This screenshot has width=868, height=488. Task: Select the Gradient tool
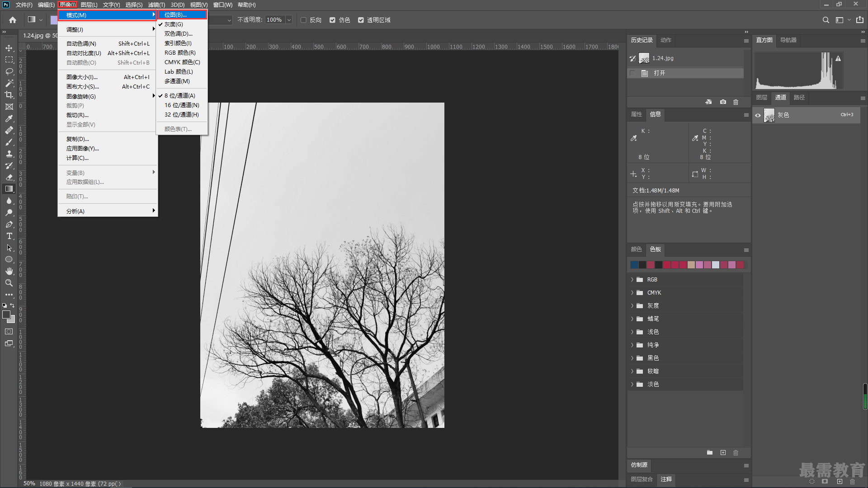[9, 189]
